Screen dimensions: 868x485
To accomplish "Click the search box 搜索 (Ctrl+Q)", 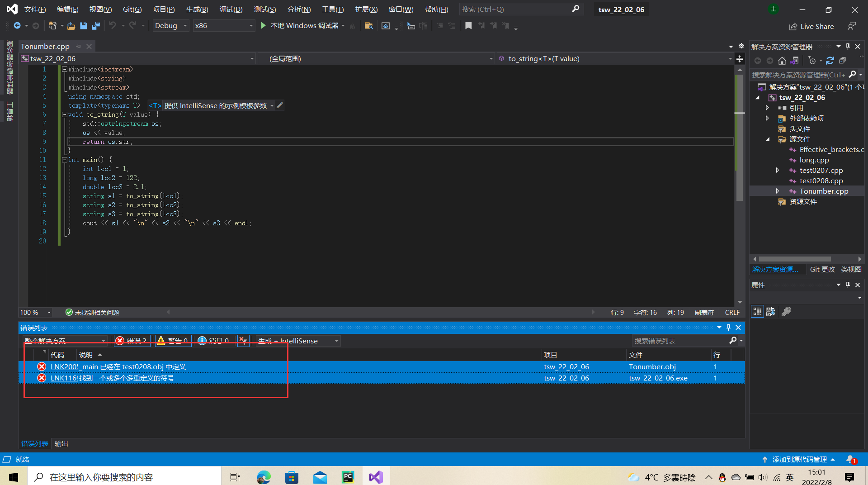I will pos(521,9).
